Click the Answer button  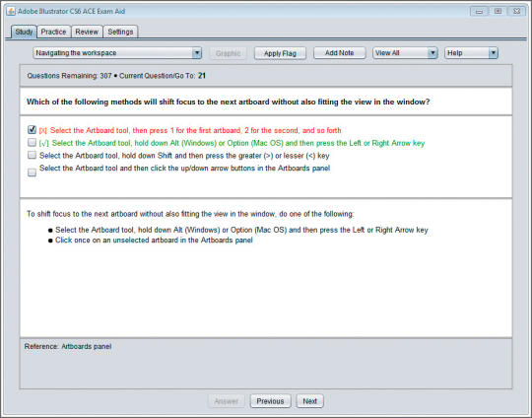tap(226, 401)
